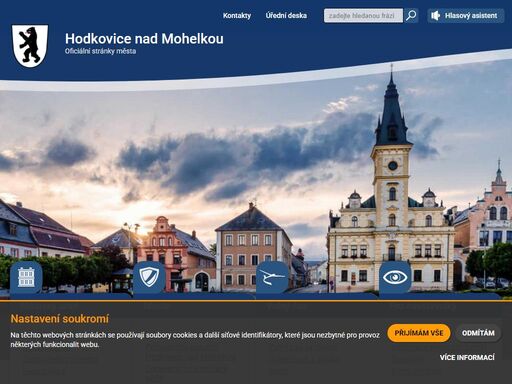Open Více informací about cookies

(x=467, y=357)
